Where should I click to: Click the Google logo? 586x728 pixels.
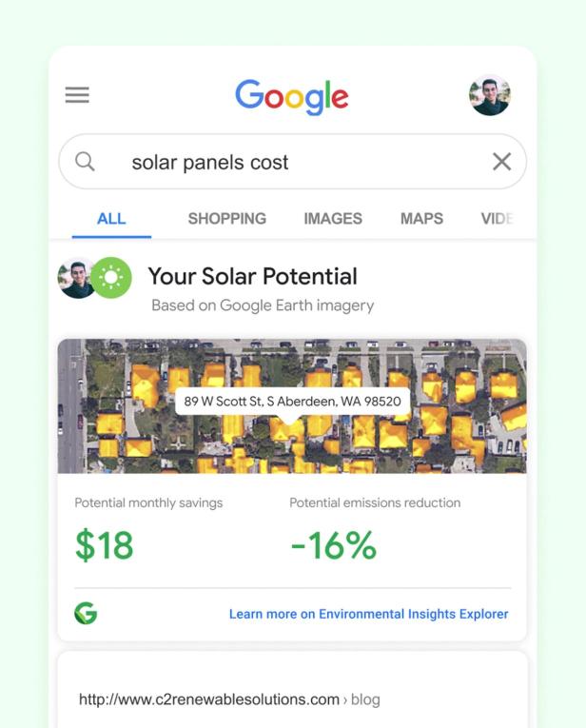coord(292,97)
